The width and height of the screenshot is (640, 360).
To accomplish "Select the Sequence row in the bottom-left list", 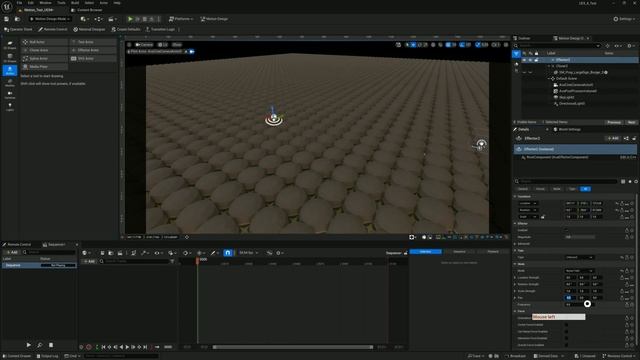I will [39, 266].
